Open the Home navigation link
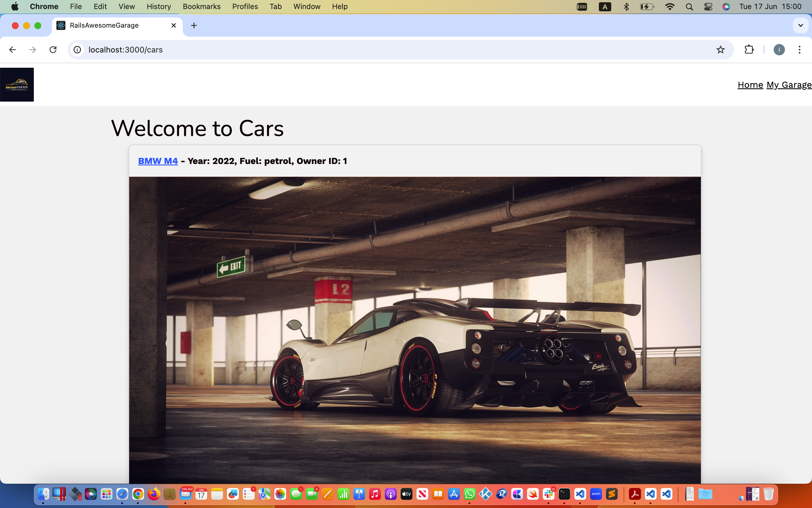This screenshot has width=812, height=508. [750, 85]
